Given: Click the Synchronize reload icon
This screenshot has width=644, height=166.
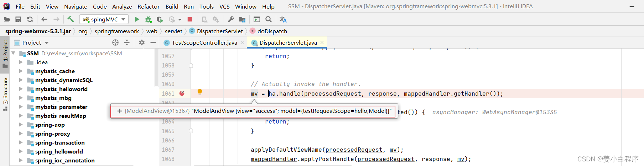Looking at the screenshot, I should pos(30,19).
